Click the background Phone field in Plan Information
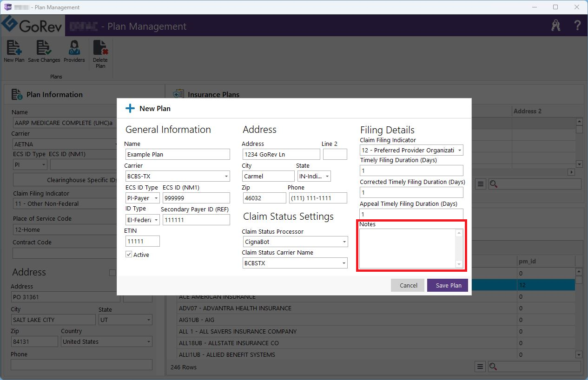 pyautogui.click(x=82, y=365)
